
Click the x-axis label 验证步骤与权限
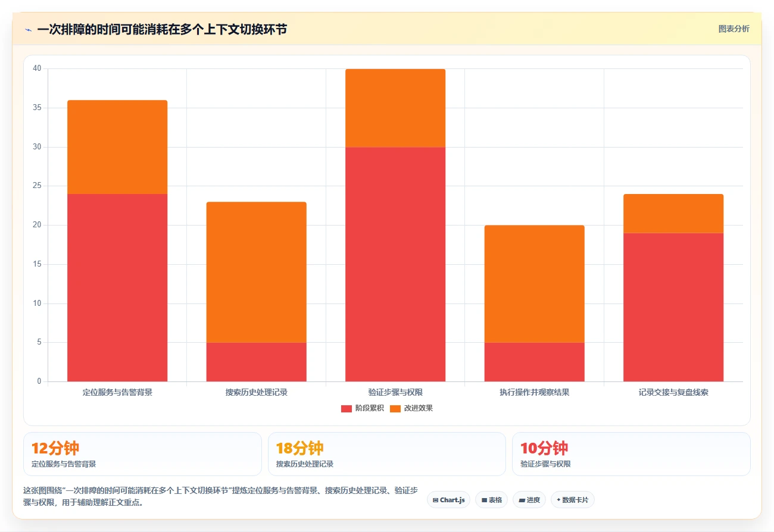(395, 393)
